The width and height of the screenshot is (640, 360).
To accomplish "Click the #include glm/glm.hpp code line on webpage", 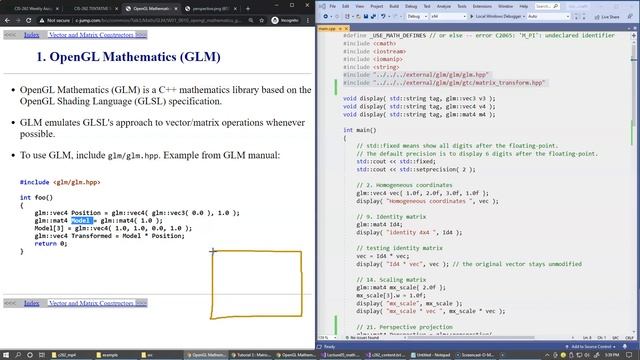I will 60,182.
